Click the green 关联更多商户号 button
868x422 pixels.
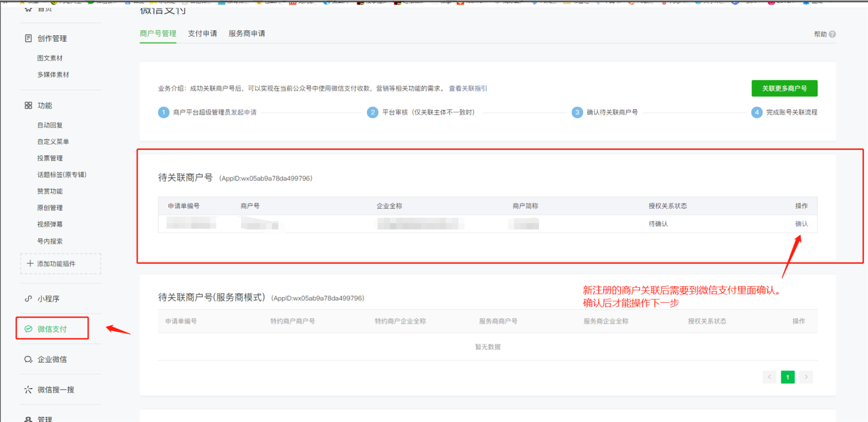(784, 89)
